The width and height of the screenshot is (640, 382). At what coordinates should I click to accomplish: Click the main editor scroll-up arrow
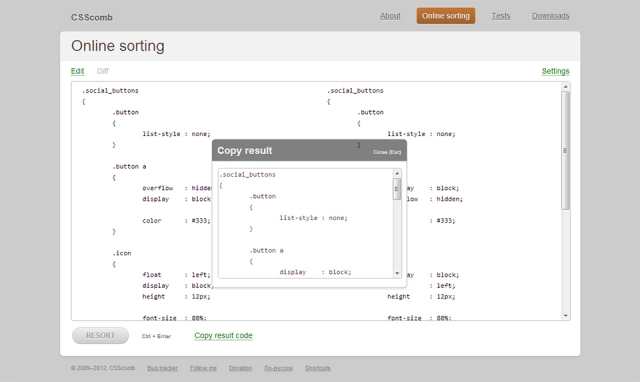(x=566, y=87)
